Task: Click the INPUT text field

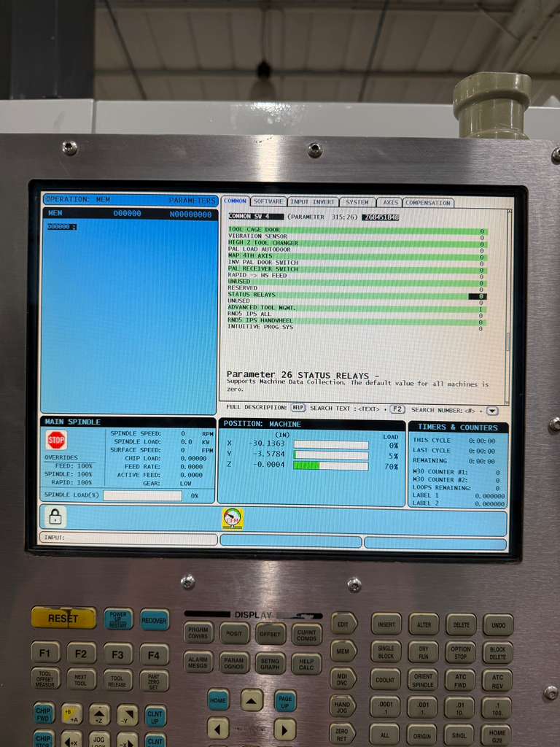Action: pos(128,539)
